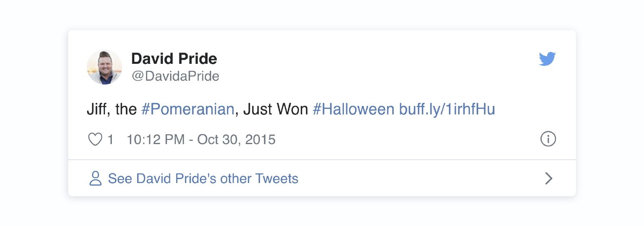Click the like count number 1
This screenshot has height=226, width=644.
coord(111,139)
